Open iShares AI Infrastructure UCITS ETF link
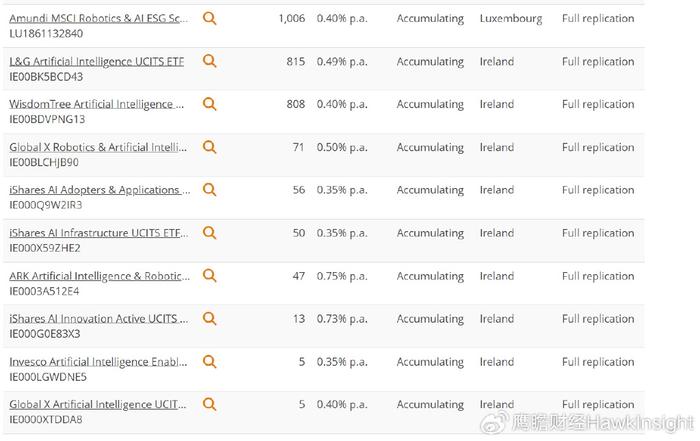The width and height of the screenshot is (700, 441). click(x=99, y=233)
